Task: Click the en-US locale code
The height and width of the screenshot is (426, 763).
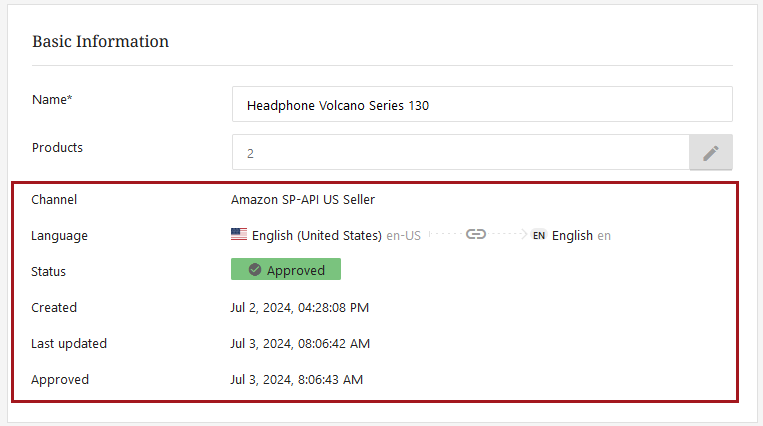Action: (403, 236)
